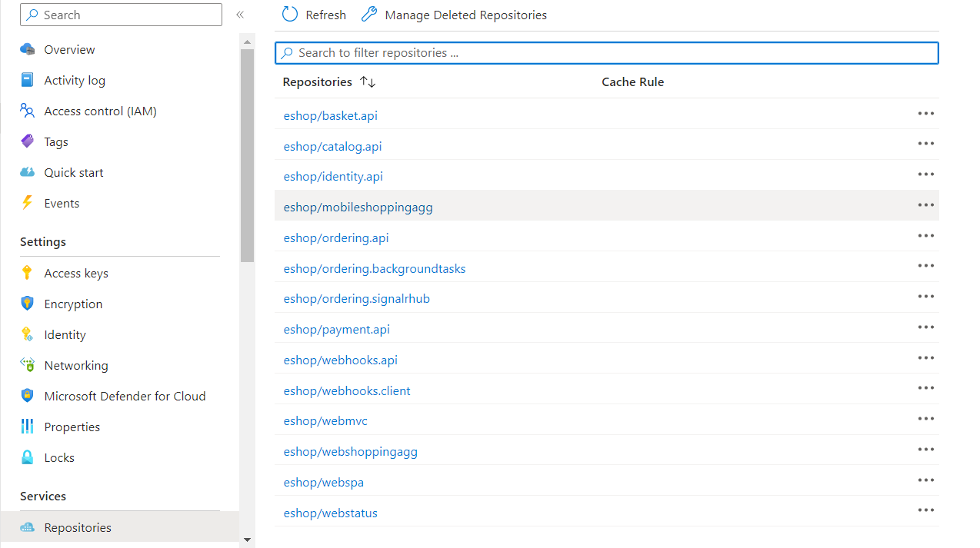Screen dimensions: 980x548
Task: Click in the repository filter search field
Action: pyautogui.click(x=607, y=52)
